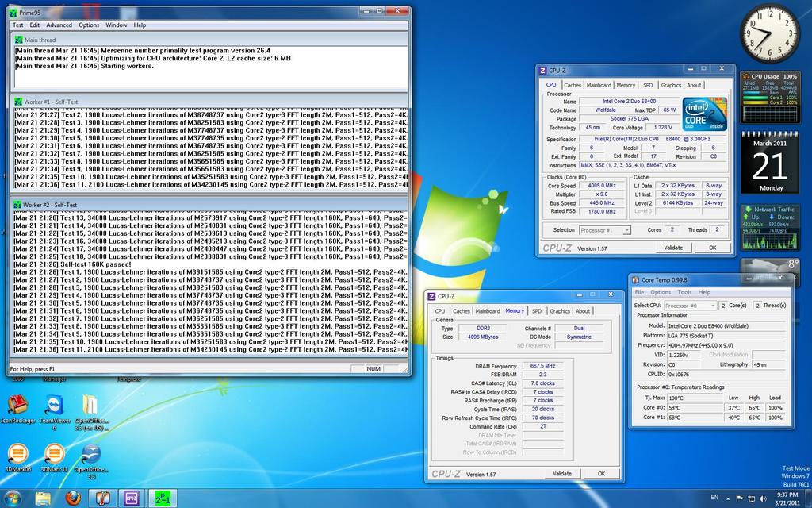The width and height of the screenshot is (812, 508).
Task: Open the Prime95 Edit menu
Action: (x=35, y=25)
